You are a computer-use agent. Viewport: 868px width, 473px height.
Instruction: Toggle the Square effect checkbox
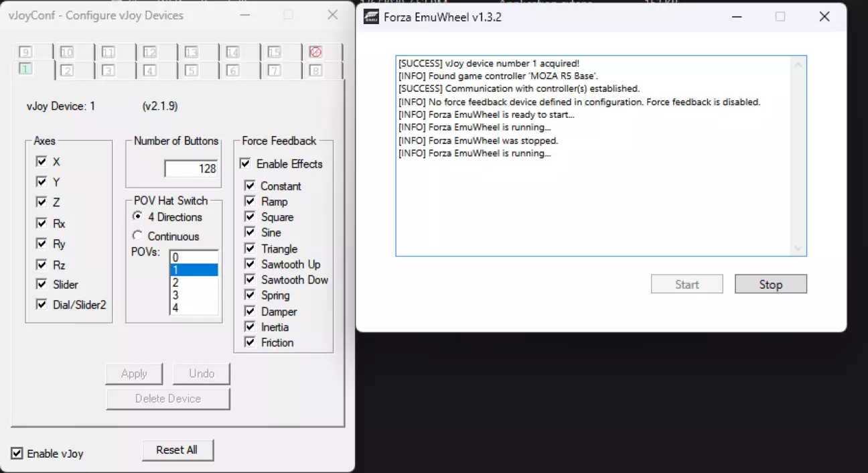250,216
